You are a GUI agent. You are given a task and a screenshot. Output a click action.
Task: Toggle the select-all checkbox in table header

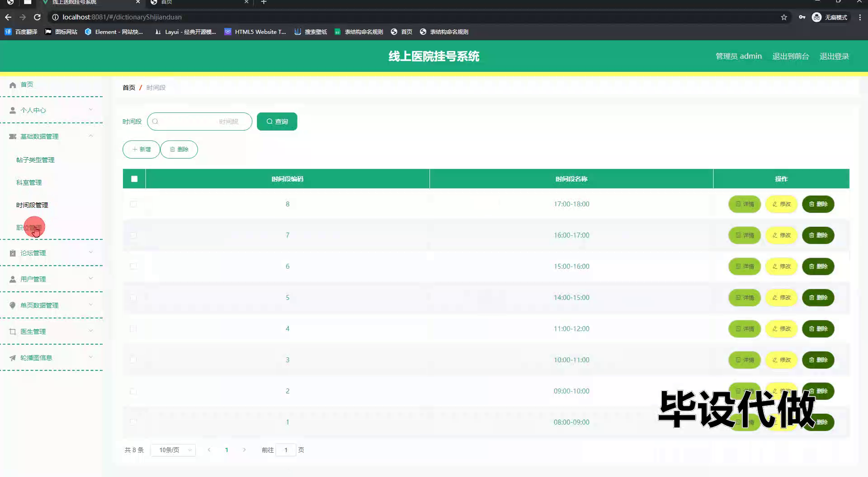click(x=134, y=179)
